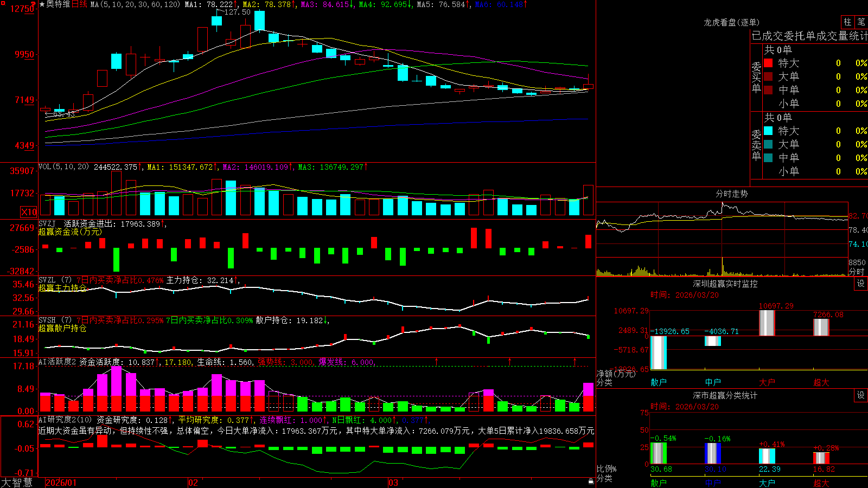Click the 30.68 散户 ratio bar
The height and width of the screenshot is (488, 868).
[x=658, y=453]
